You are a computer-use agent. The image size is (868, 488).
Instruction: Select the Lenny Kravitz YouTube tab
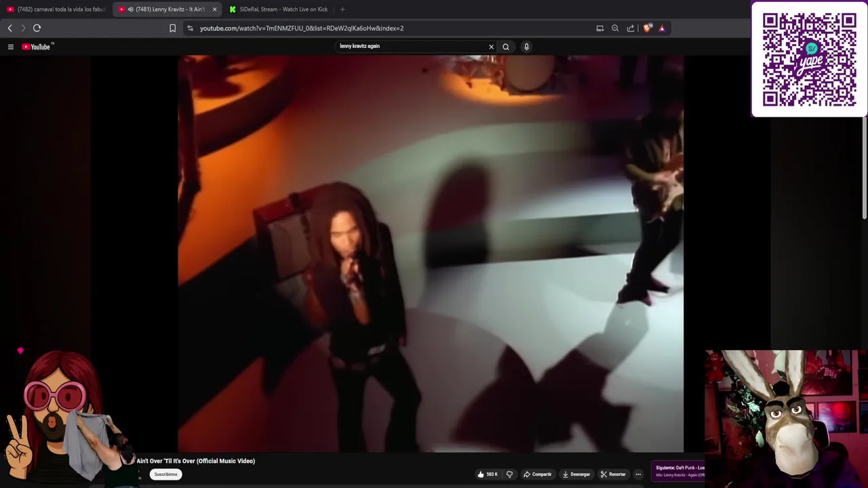tap(170, 9)
